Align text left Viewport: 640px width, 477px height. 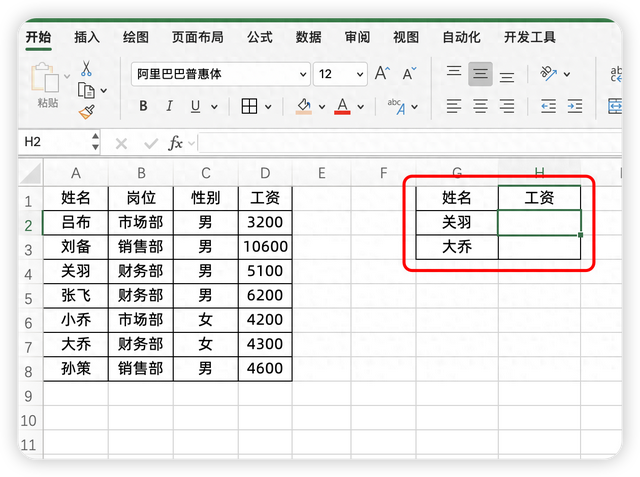coord(454,106)
